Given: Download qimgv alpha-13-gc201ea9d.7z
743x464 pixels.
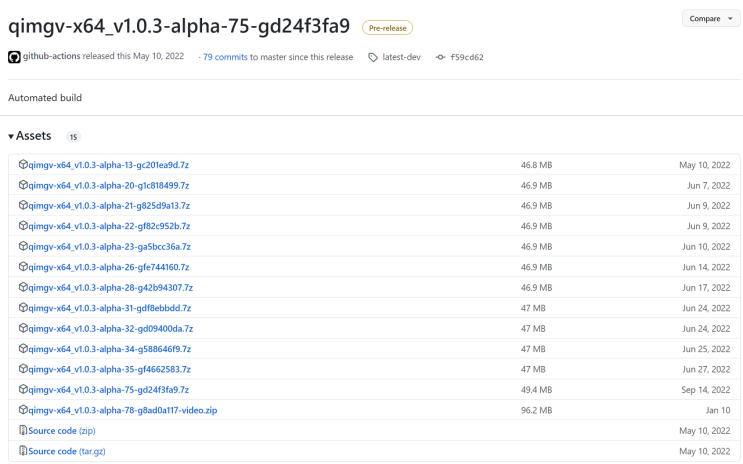Looking at the screenshot, I should point(109,165).
